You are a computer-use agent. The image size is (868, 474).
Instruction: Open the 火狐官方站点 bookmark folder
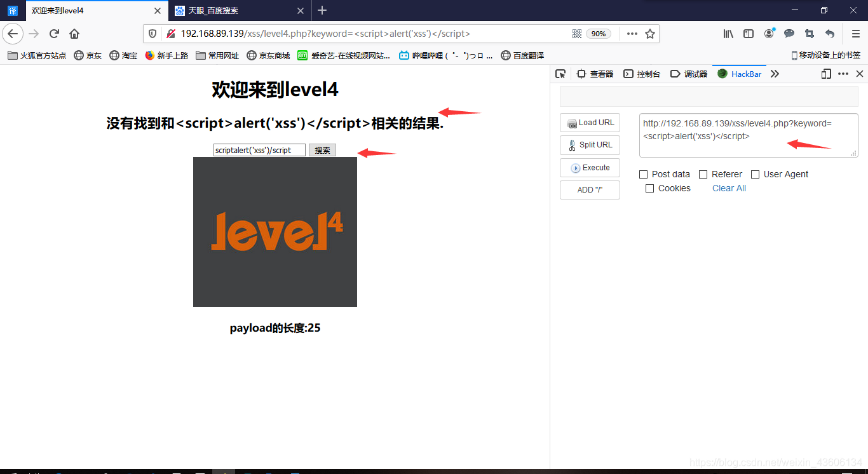tap(37, 55)
